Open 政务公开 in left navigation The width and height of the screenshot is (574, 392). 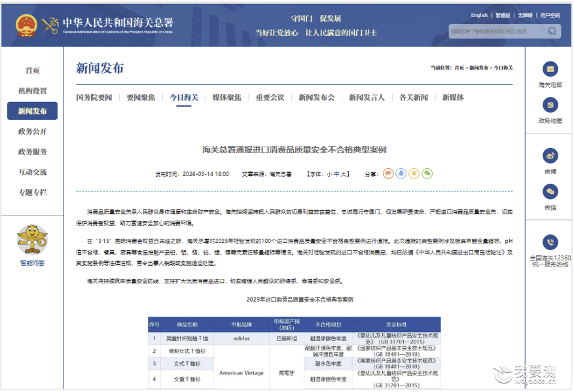(x=33, y=132)
